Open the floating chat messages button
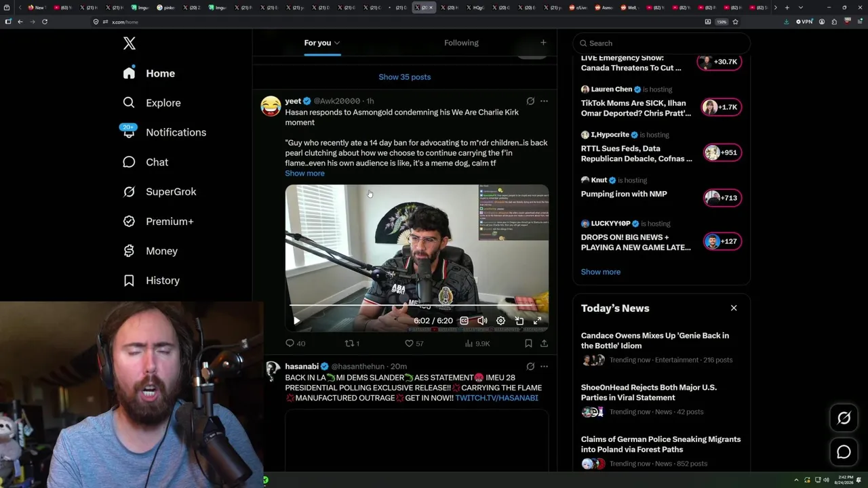 pyautogui.click(x=844, y=452)
